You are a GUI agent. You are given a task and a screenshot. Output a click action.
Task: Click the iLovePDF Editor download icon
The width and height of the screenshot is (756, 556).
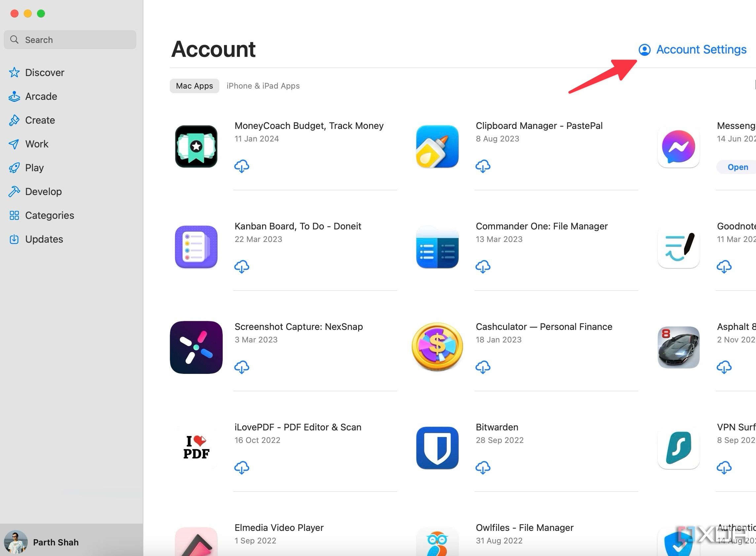click(243, 467)
